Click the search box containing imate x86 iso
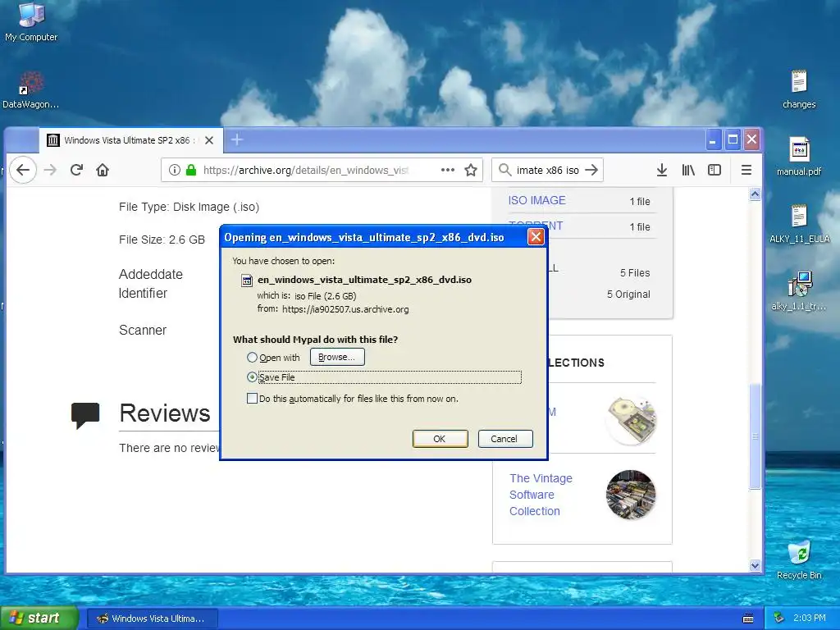 click(x=547, y=170)
